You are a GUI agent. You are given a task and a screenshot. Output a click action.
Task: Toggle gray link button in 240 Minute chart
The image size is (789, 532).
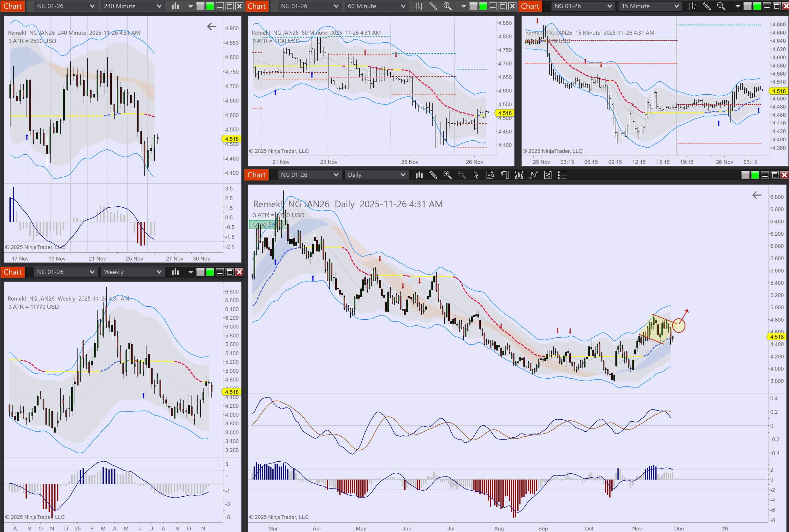[x=200, y=6]
